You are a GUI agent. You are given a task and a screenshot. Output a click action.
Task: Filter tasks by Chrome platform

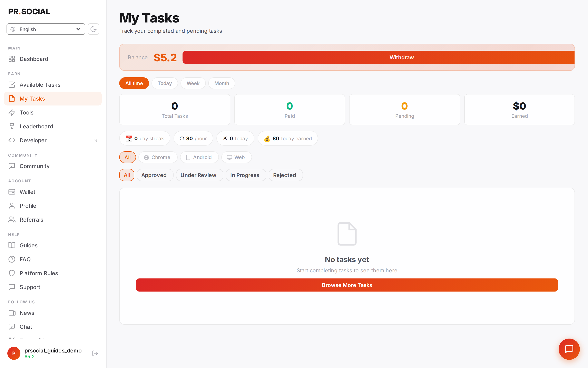coord(158,157)
